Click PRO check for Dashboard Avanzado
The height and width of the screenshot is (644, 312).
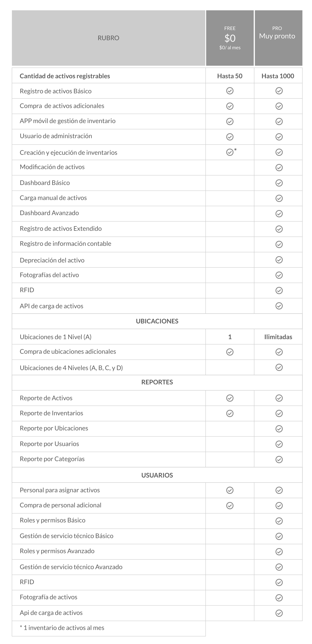click(279, 213)
